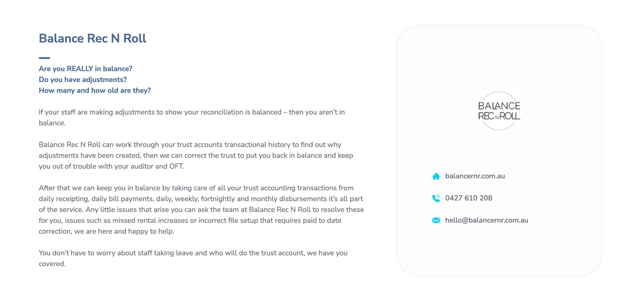Click the 'REC N ROLL' text in the logo
Screen dimensions: 644x302
pyautogui.click(x=499, y=116)
